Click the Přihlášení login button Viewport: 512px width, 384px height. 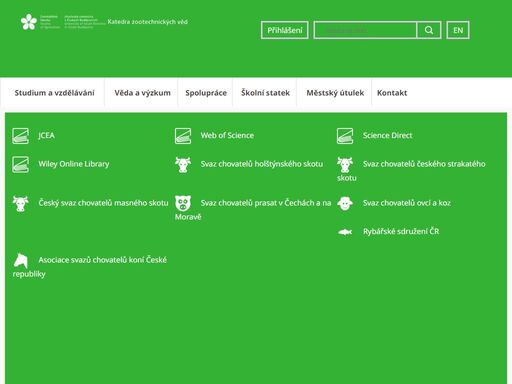point(285,30)
